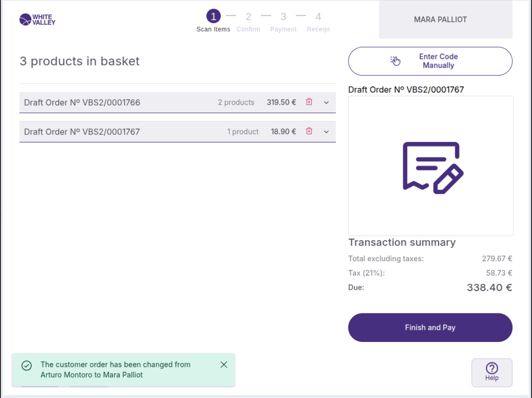This screenshot has width=532, height=398.
Task: Select the Draft Order Nº VBS2/0001766 row title
Action: pos(82,102)
